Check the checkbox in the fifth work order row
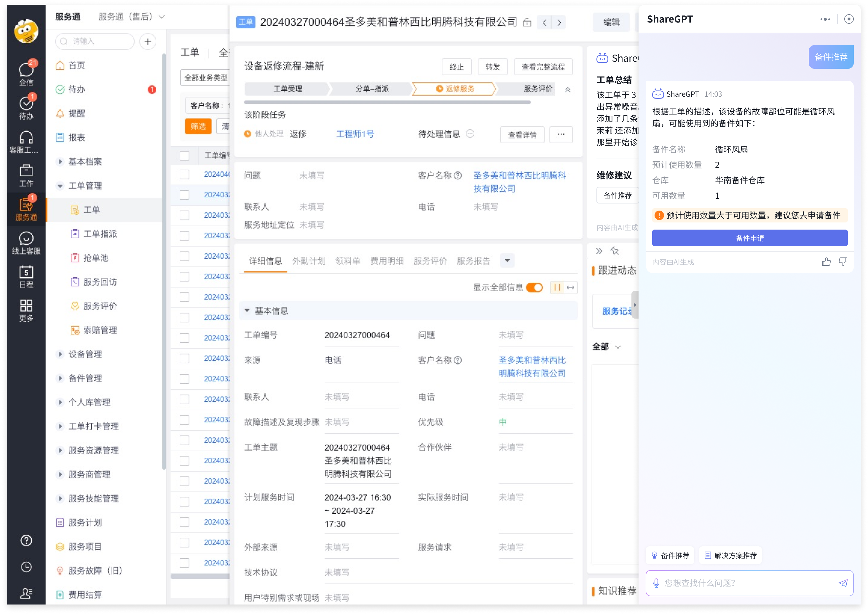Screen dimensions: 868x614 (184, 256)
